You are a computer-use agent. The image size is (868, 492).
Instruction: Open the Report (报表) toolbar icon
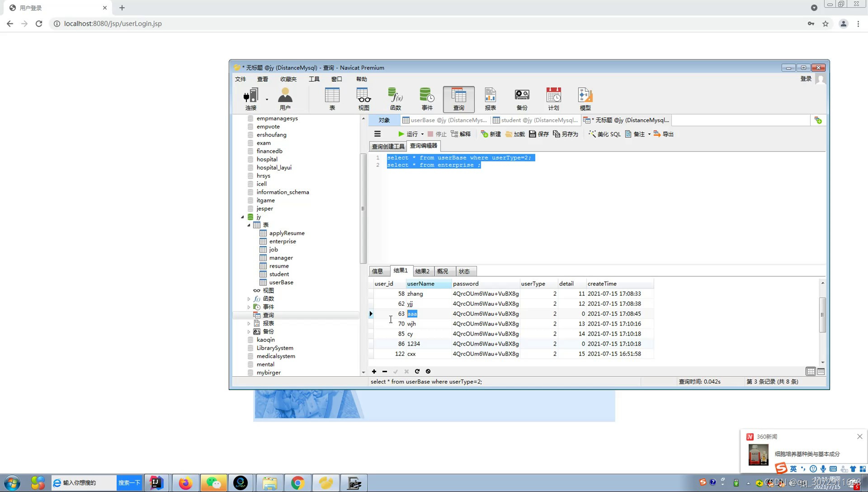tap(490, 99)
